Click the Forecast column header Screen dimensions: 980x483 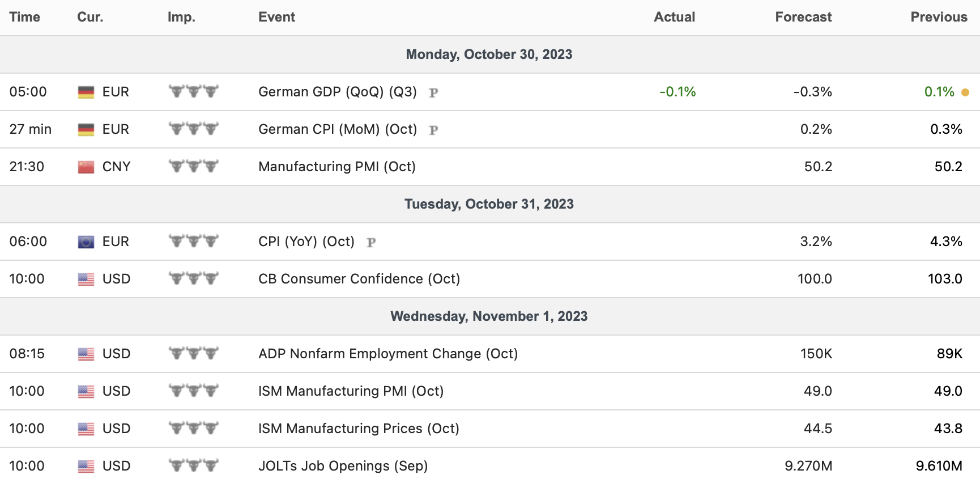[x=803, y=17]
